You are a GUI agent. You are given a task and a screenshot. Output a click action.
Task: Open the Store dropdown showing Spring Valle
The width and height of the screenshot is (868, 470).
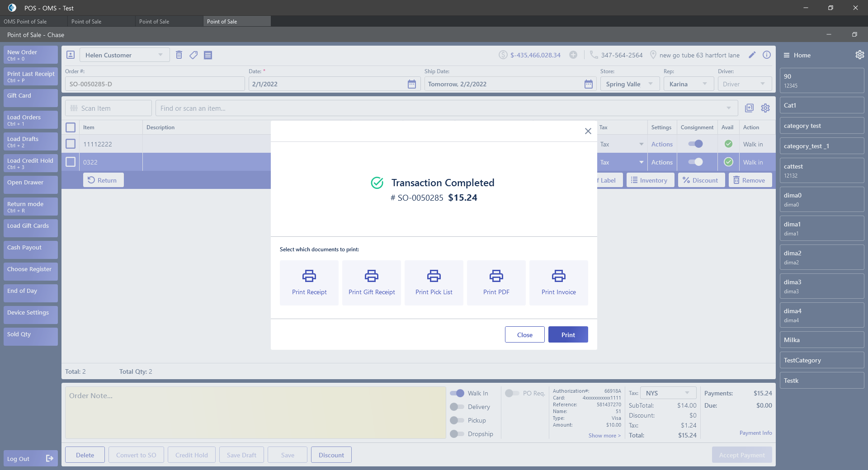click(630, 84)
